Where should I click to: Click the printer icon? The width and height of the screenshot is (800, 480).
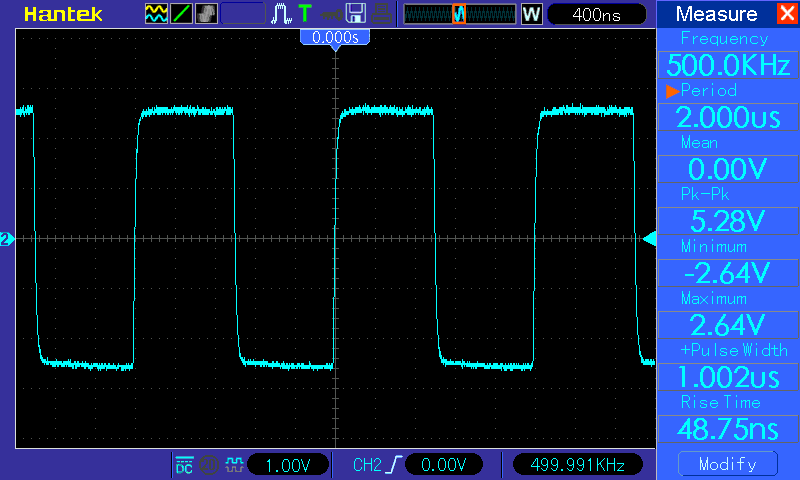(x=381, y=14)
